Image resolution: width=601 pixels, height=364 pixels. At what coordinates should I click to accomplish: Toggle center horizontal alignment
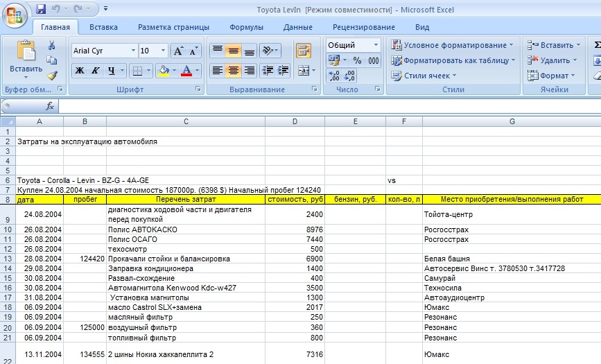coord(234,71)
